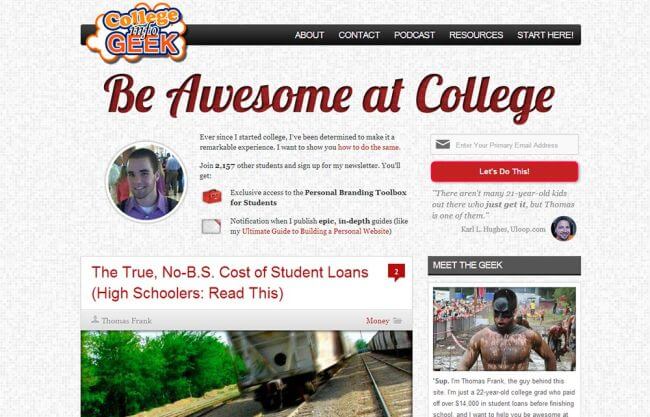Click the folder icon next to Money
Image resolution: width=650 pixels, height=417 pixels.
[397, 320]
